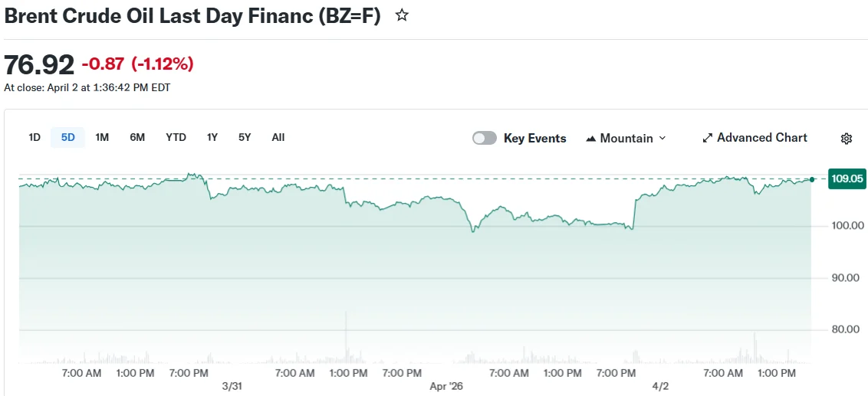Switch to the 1M range

102,137
